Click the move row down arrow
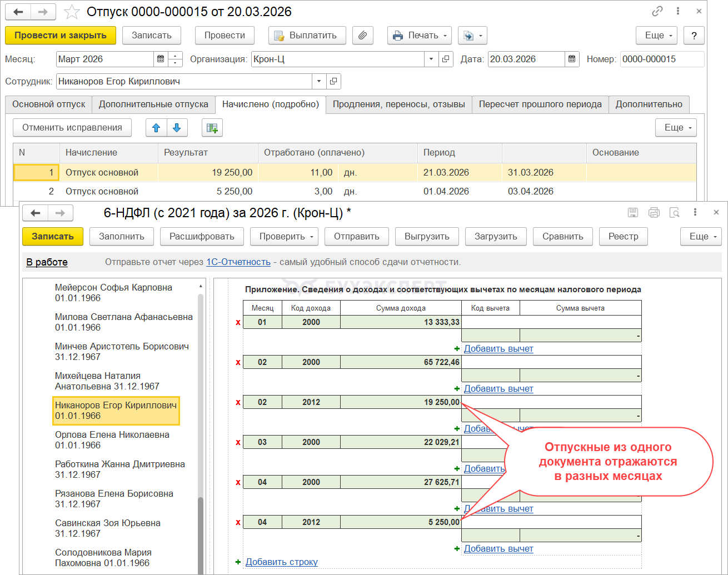This screenshot has height=575, width=728. click(x=177, y=128)
